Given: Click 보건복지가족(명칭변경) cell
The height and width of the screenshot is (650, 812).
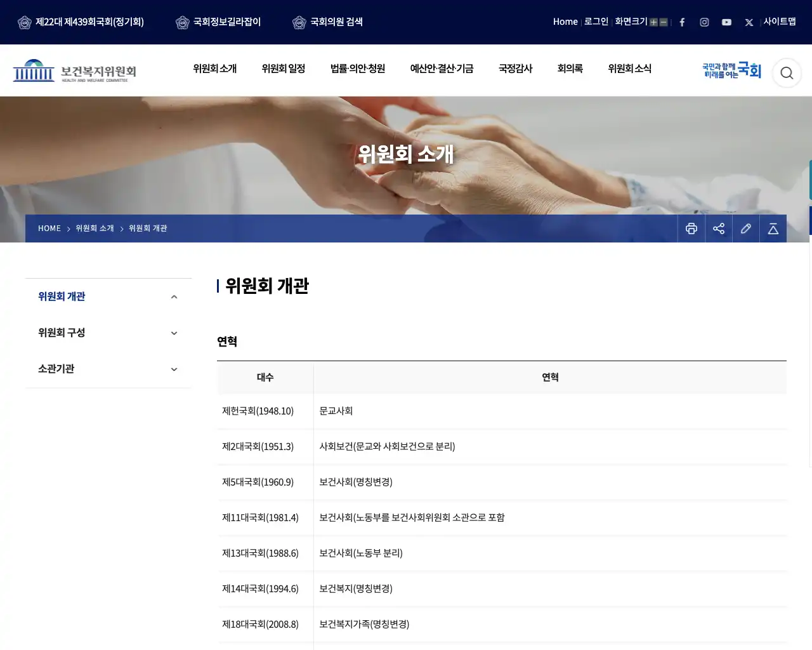Looking at the screenshot, I should coord(550,625).
